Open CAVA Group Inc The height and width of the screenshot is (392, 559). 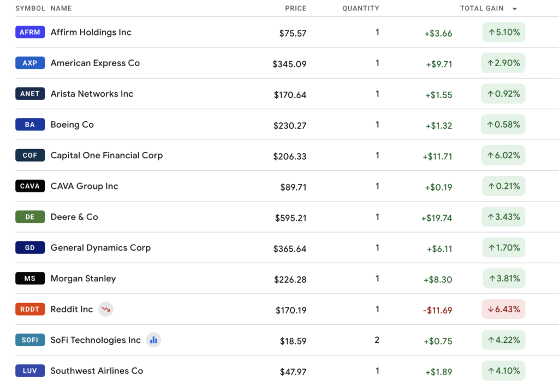click(84, 186)
